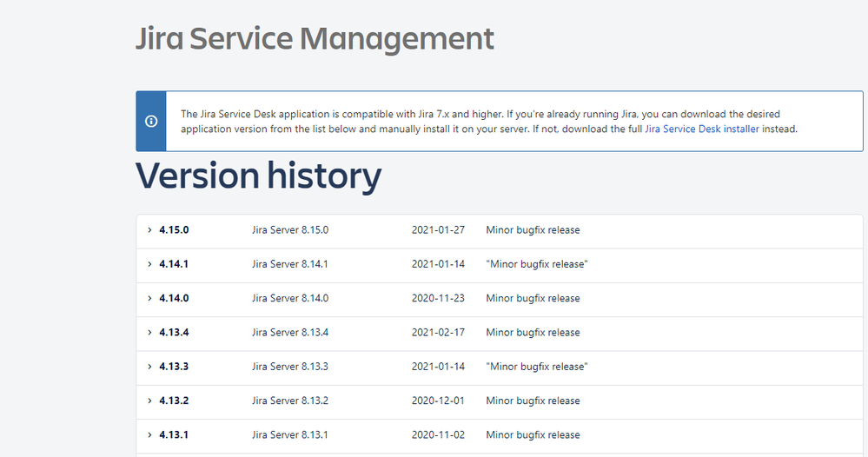The image size is (868, 457).
Task: Click the release note text in the 4.13.4 row
Action: (533, 333)
